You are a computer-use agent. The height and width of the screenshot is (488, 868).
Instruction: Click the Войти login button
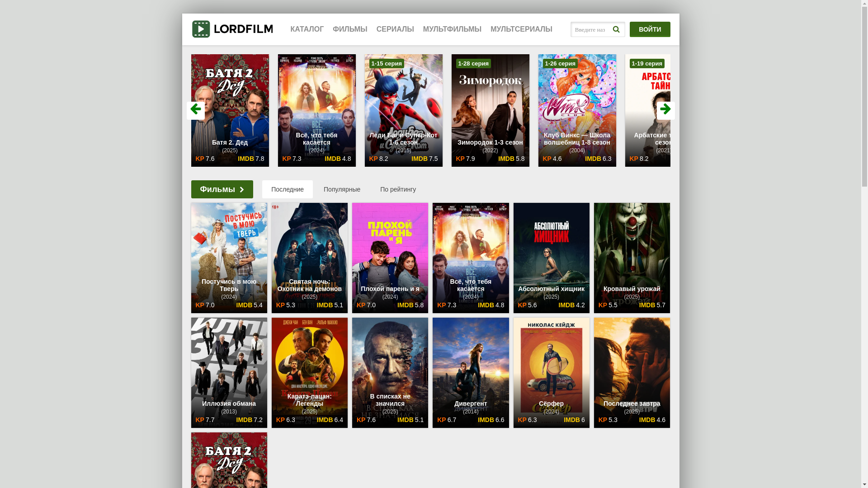650,29
